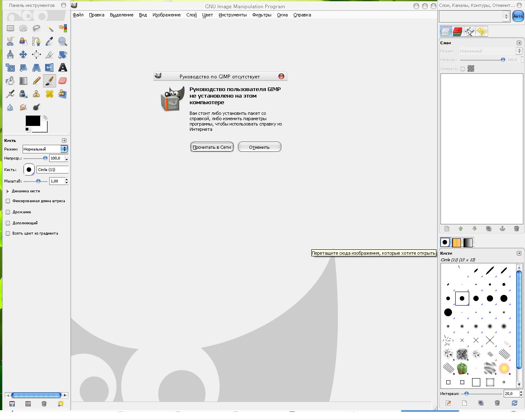
Task: Click the brush 'Непрозр.' opacity slider
Action: tap(35, 158)
